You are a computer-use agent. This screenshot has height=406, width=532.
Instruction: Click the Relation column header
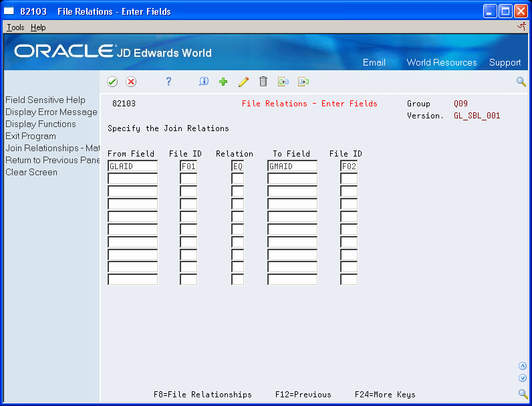tap(235, 154)
